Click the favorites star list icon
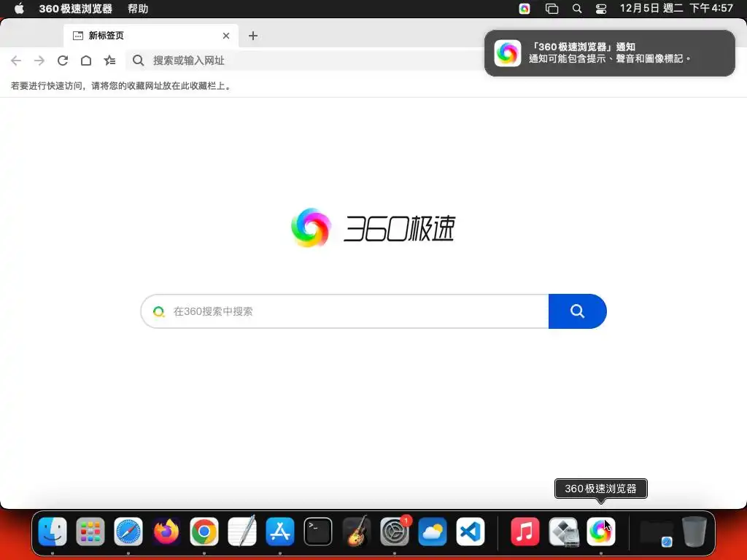Screen dimensions: 747x560 [109, 61]
